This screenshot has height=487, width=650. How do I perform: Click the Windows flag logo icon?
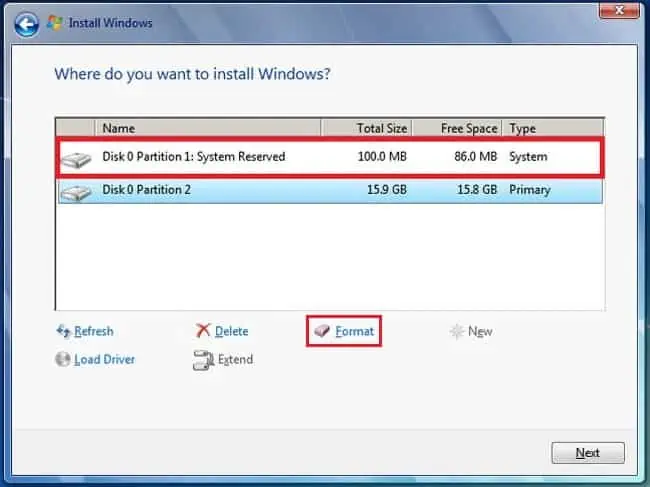coord(55,23)
